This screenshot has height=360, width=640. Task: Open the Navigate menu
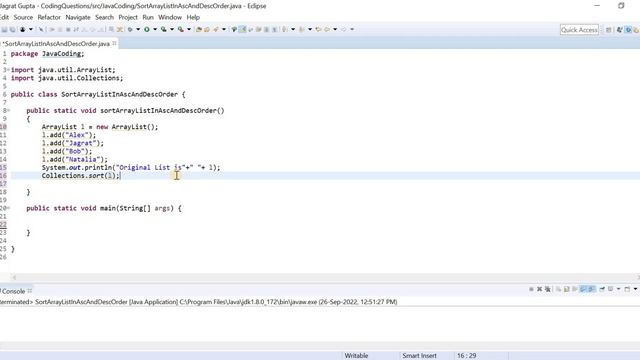coord(78,17)
